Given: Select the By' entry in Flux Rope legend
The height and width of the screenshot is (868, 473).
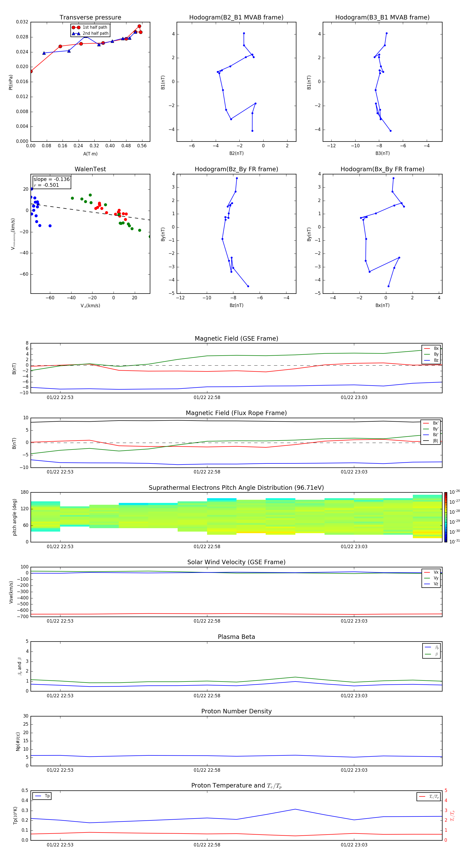Looking at the screenshot, I should tap(431, 429).
